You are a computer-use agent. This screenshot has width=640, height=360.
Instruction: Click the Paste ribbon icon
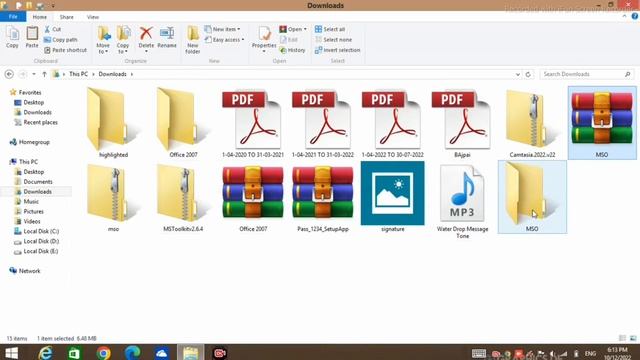(x=32, y=37)
